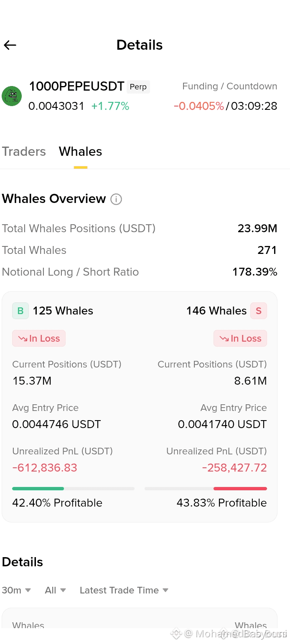Screen dimensions: 290x644
Task: Tap the PEPE coin logo
Action: pyautogui.click(x=12, y=96)
